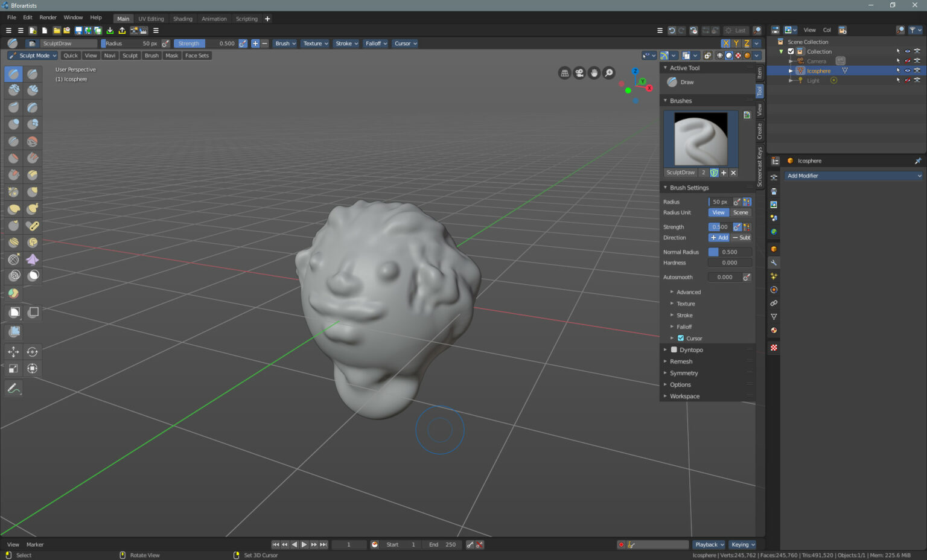Select the Move transform tool
The width and height of the screenshot is (927, 560).
13,352
